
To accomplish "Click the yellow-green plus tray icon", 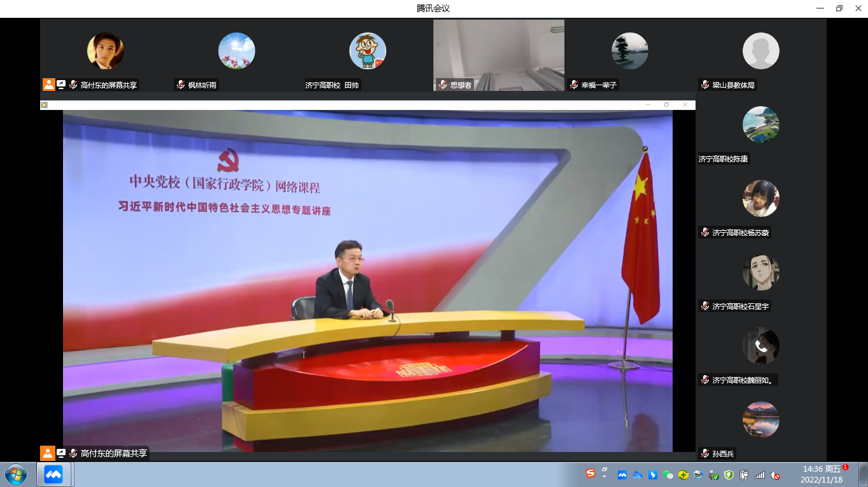I will pyautogui.click(x=683, y=475).
